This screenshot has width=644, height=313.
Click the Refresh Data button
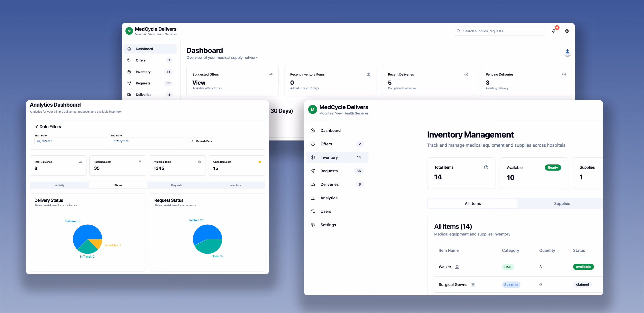201,141
